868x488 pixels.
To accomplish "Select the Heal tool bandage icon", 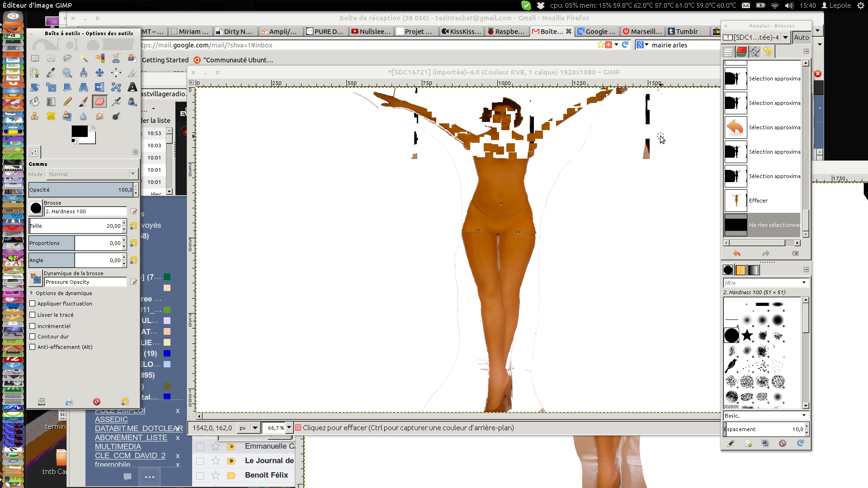I will (51, 116).
